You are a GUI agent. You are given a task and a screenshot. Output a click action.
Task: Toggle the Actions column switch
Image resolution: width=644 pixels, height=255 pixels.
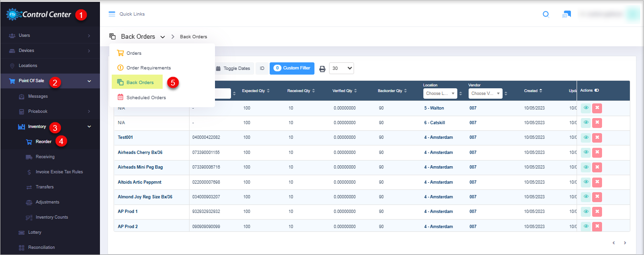pos(596,91)
